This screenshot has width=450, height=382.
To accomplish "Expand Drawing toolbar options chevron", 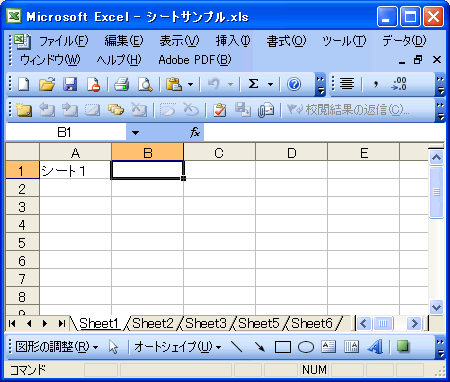I will [440, 347].
